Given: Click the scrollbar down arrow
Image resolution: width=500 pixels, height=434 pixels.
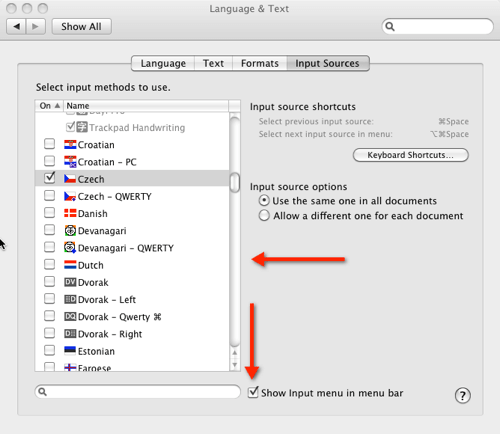Looking at the screenshot, I should (x=235, y=365).
